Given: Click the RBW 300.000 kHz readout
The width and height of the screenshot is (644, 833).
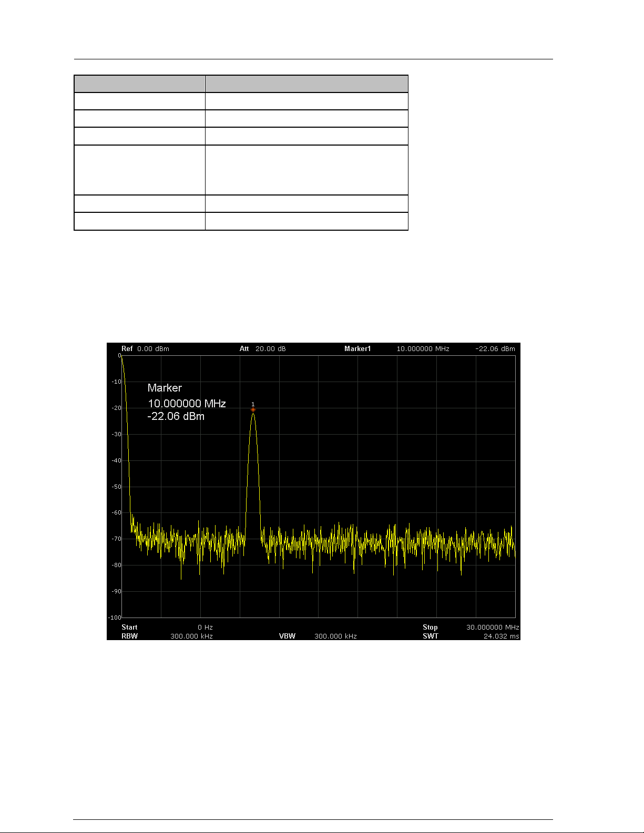Looking at the screenshot, I should (167, 636).
